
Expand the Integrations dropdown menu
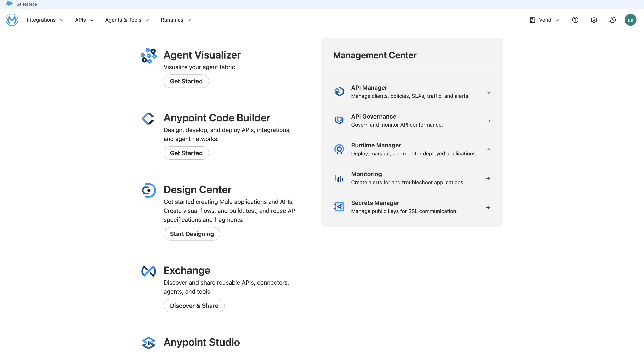coord(45,20)
